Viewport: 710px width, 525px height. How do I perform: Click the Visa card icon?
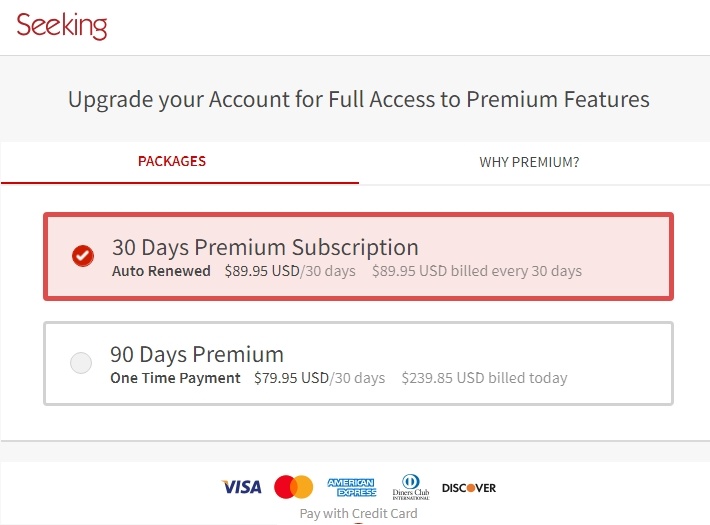[242, 487]
